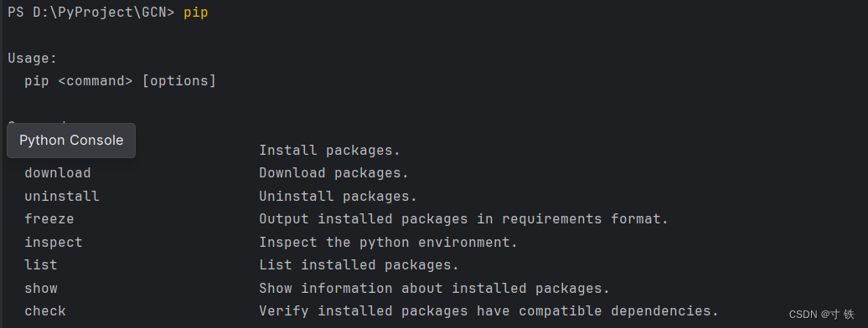Click the Install packages. description
Image resolution: width=868 pixels, height=328 pixels.
329,151
